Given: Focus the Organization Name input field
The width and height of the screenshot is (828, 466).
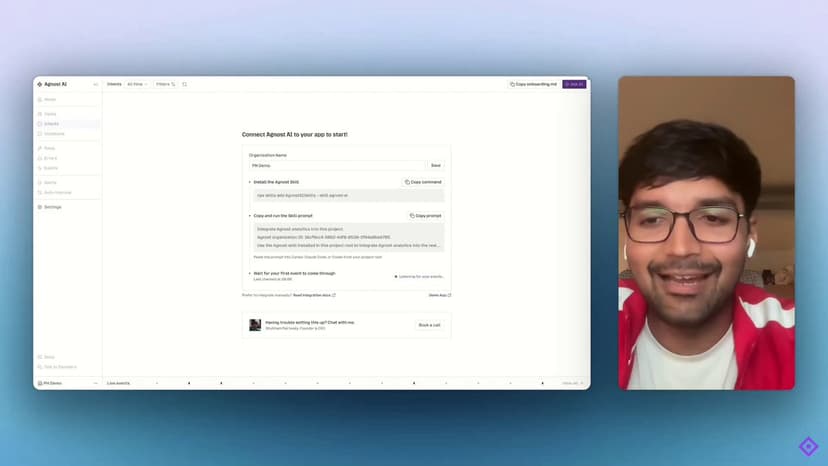Looking at the screenshot, I should click(x=337, y=165).
